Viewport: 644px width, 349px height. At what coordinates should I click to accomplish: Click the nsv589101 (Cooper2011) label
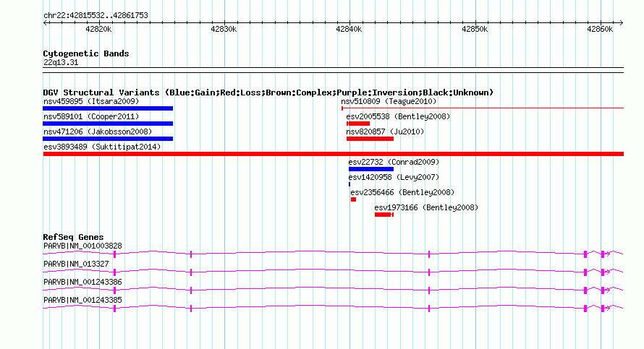pyautogui.click(x=91, y=116)
